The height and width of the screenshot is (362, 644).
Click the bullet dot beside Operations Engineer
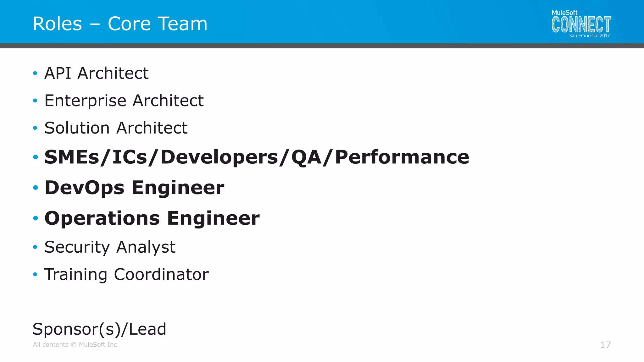[36, 218]
